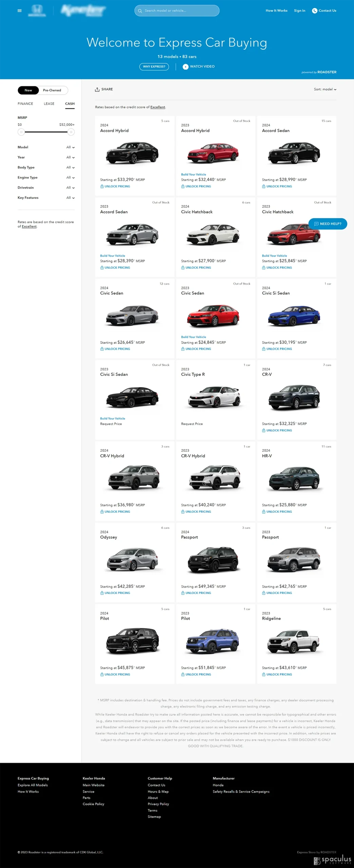This screenshot has width=354, height=868.
Task: Click lock icon on 2024 Pilot
Action: click(x=102, y=675)
